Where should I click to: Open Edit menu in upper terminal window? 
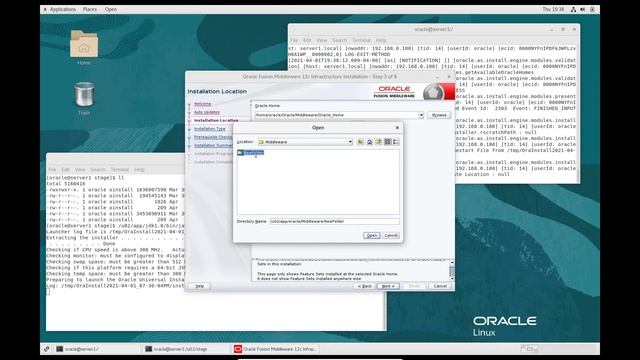[307, 40]
